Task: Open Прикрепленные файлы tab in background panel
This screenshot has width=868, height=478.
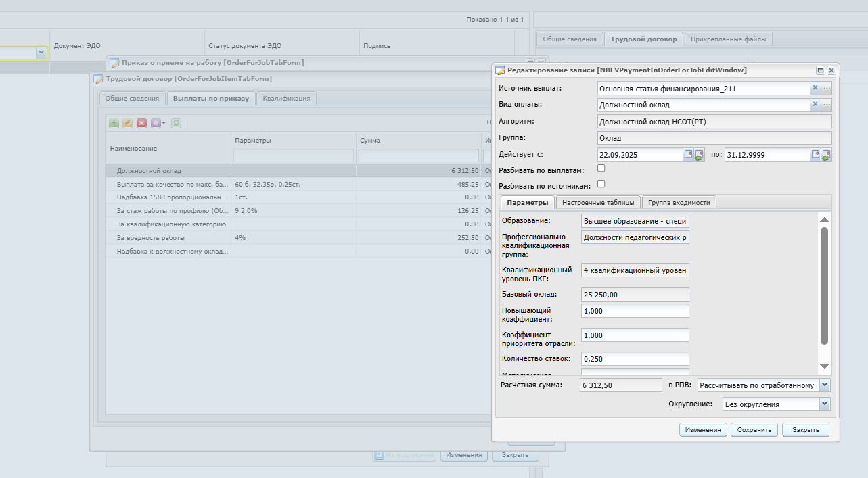Action: 728,39
